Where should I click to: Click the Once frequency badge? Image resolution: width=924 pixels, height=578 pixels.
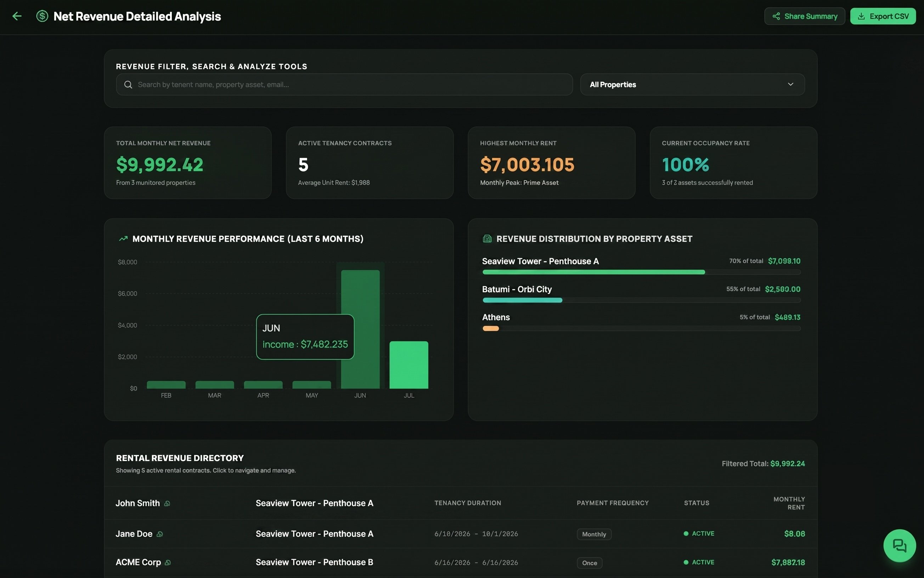[589, 563]
